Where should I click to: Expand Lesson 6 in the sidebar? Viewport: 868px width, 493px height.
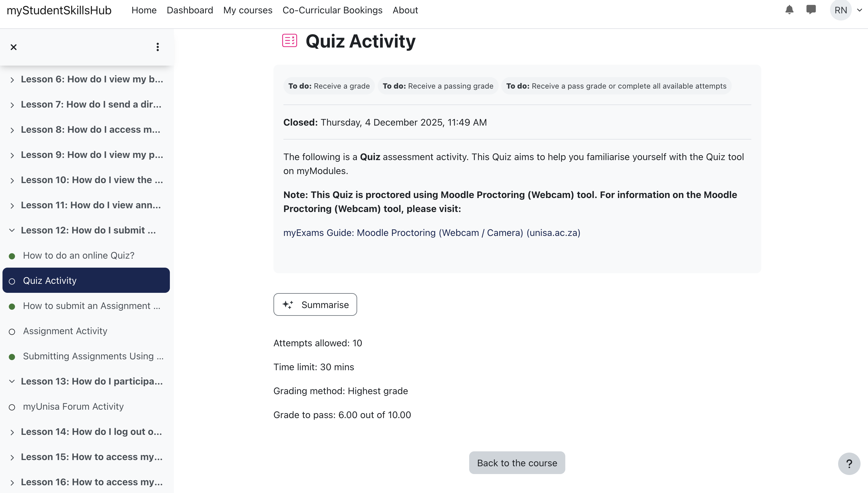click(x=12, y=80)
